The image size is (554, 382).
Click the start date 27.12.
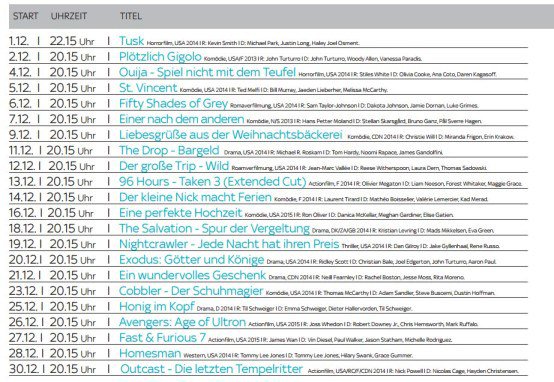[23, 338]
